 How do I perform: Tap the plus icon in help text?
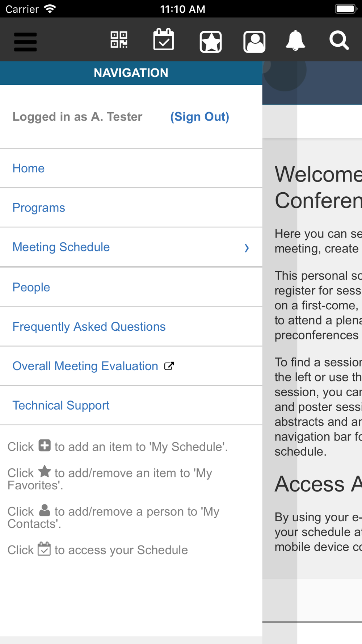click(45, 446)
